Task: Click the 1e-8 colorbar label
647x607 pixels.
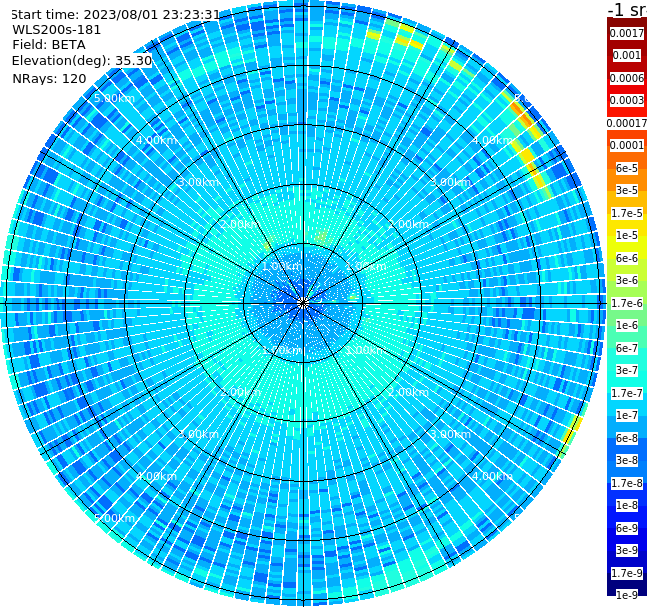Action: tap(627, 505)
